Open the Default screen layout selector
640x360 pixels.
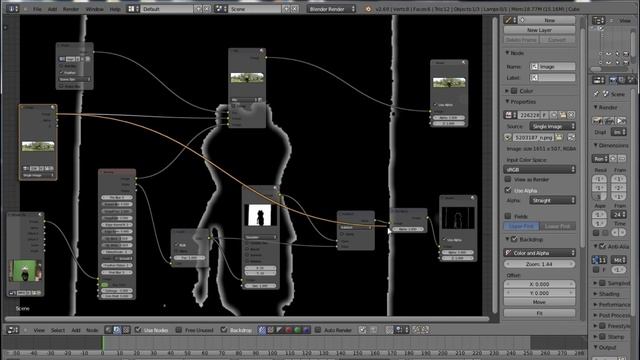pos(167,9)
